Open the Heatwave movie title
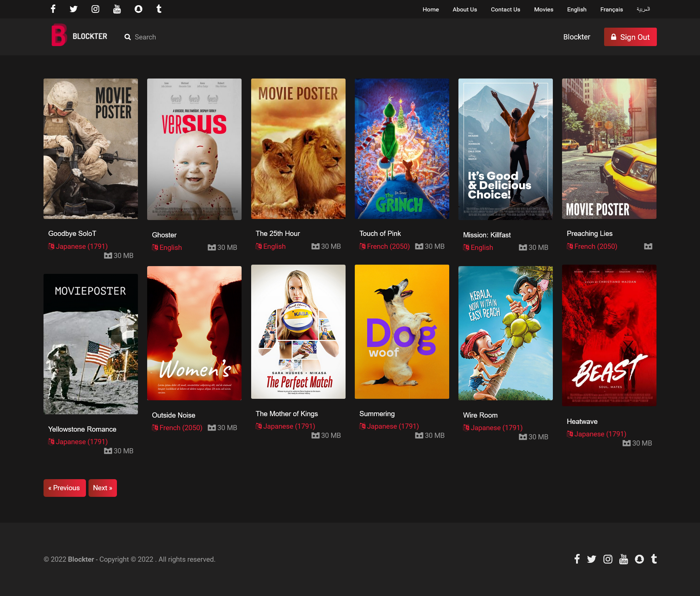The width and height of the screenshot is (700, 596). click(x=582, y=421)
